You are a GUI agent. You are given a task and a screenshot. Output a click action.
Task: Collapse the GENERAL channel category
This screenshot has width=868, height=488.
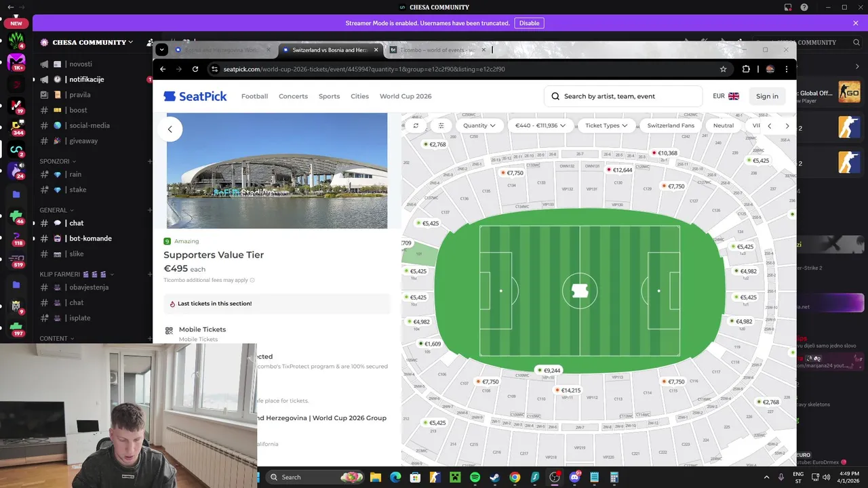pyautogui.click(x=57, y=210)
